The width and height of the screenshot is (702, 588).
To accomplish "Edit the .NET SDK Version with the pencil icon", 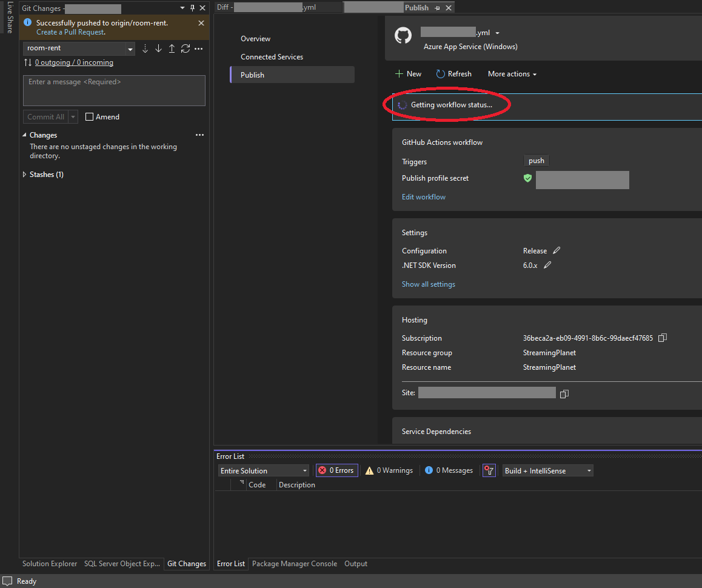I will click(x=547, y=265).
